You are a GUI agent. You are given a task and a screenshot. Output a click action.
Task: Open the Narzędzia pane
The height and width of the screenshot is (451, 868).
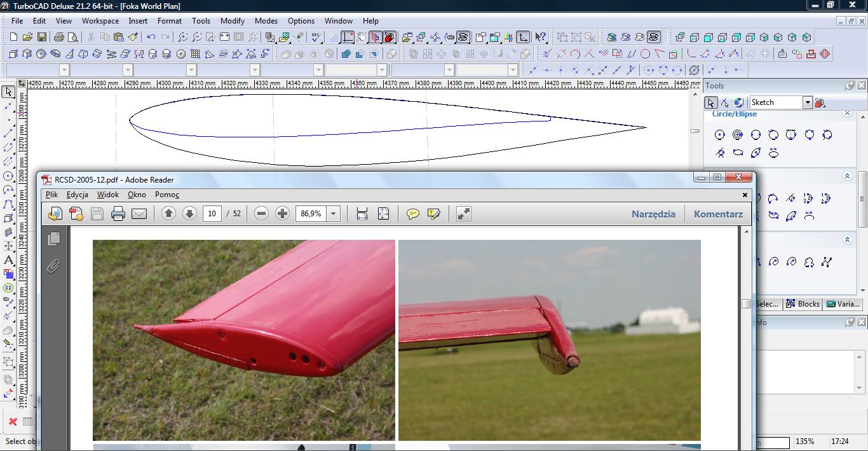pyautogui.click(x=653, y=214)
